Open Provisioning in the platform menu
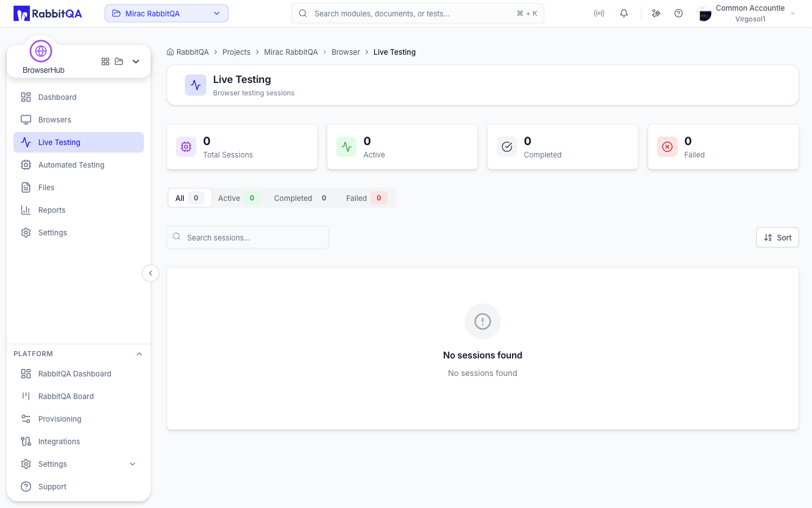812x508 pixels. 78,419
